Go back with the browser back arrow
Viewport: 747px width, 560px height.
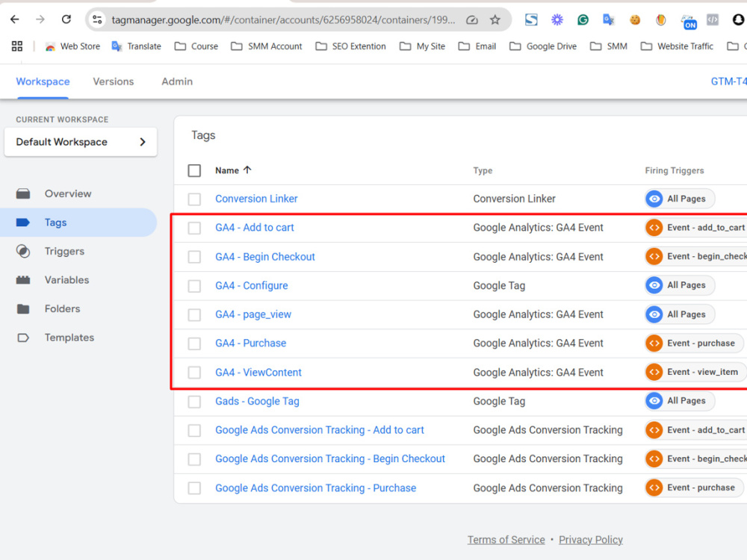coord(15,19)
